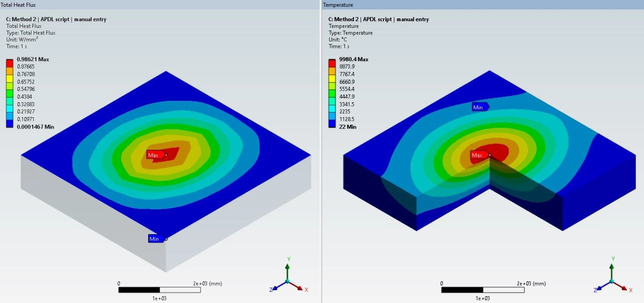
Task: Click the Min probe label on heat flux plot
Action: point(156,239)
